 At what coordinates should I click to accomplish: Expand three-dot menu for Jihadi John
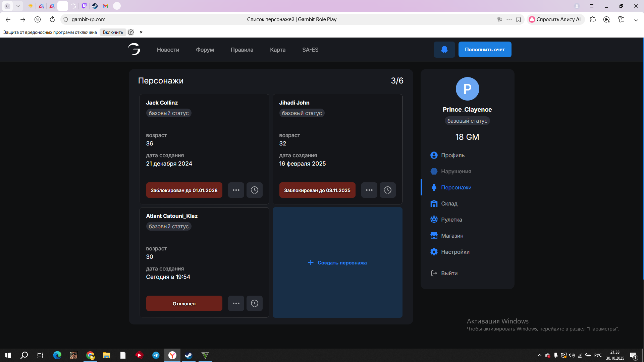point(369,190)
